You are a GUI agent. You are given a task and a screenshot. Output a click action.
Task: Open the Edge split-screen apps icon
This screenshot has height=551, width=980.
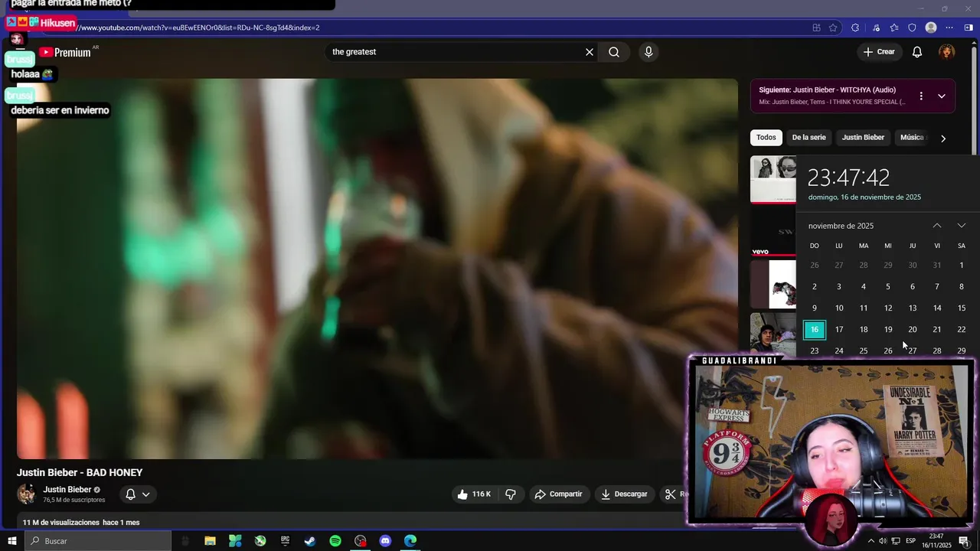tap(816, 28)
